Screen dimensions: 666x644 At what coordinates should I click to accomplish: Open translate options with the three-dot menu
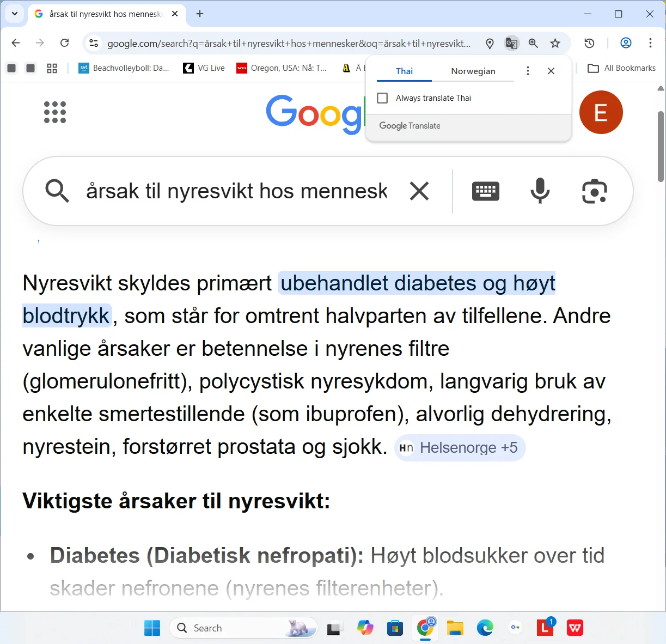528,71
